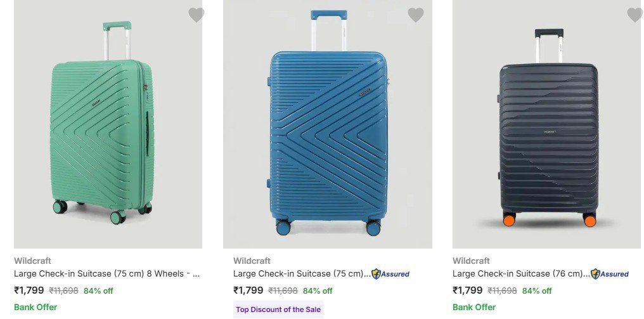
Task: Open the blue 75 cm suitcase title link
Action: 301,274
